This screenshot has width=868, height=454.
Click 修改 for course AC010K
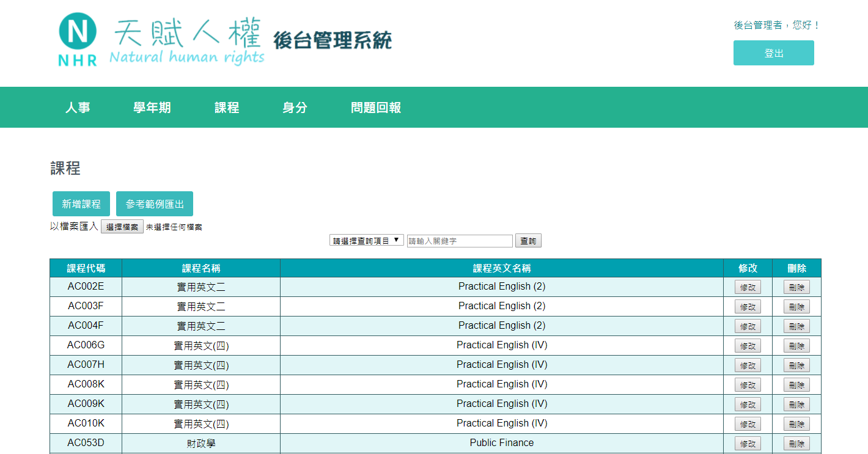[748, 424]
